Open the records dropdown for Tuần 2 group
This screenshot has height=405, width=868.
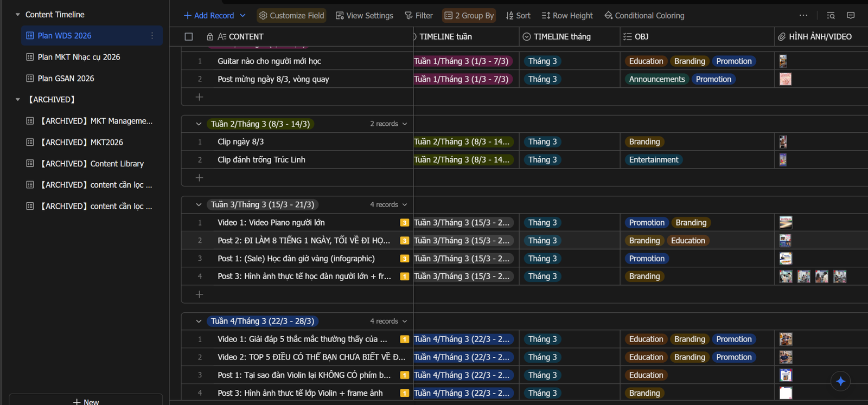pyautogui.click(x=388, y=124)
